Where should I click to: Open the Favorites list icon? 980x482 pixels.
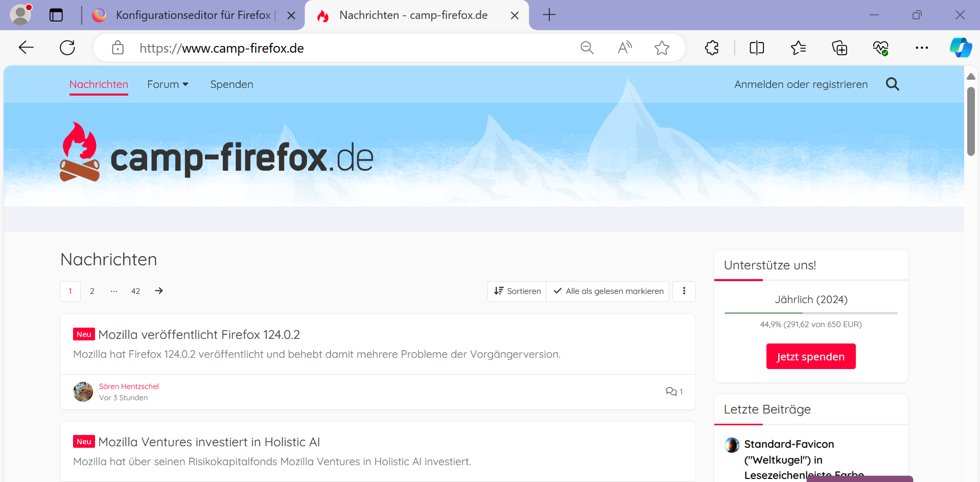(798, 48)
